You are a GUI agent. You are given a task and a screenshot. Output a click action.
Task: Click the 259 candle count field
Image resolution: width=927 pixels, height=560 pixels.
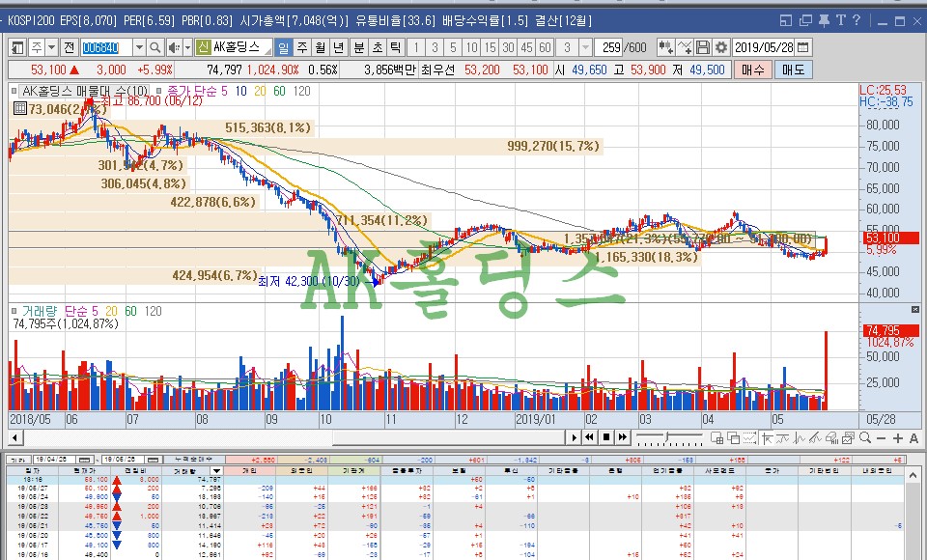click(610, 47)
